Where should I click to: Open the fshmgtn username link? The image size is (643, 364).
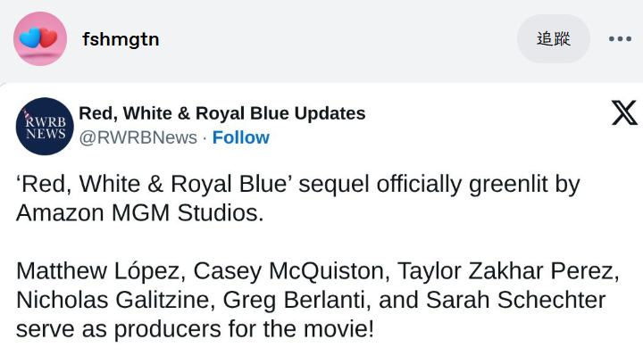[121, 39]
